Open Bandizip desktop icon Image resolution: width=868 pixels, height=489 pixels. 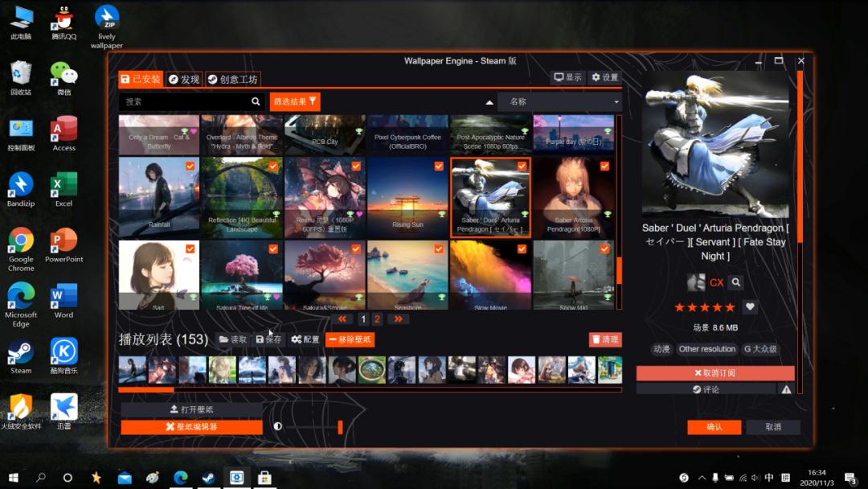(x=21, y=190)
